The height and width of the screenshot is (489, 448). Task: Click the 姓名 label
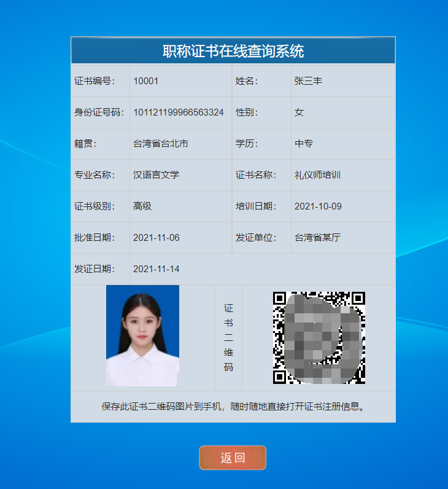[247, 81]
